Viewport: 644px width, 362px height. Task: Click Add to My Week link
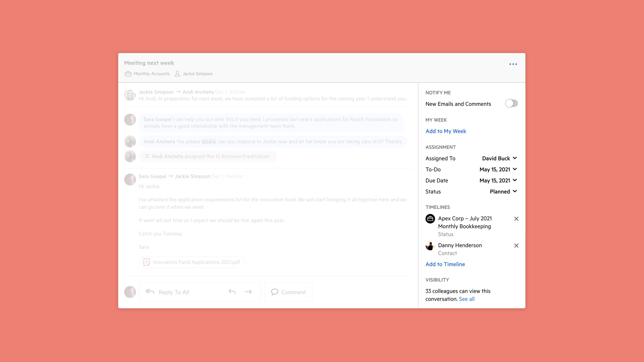[x=446, y=131]
